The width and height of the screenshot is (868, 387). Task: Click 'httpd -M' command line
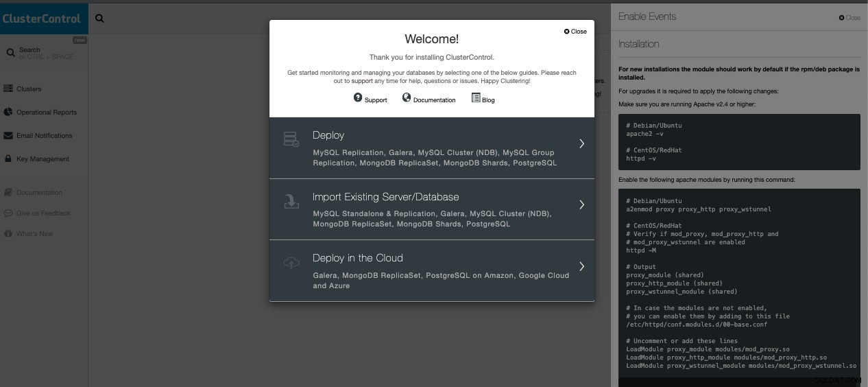pyautogui.click(x=641, y=250)
